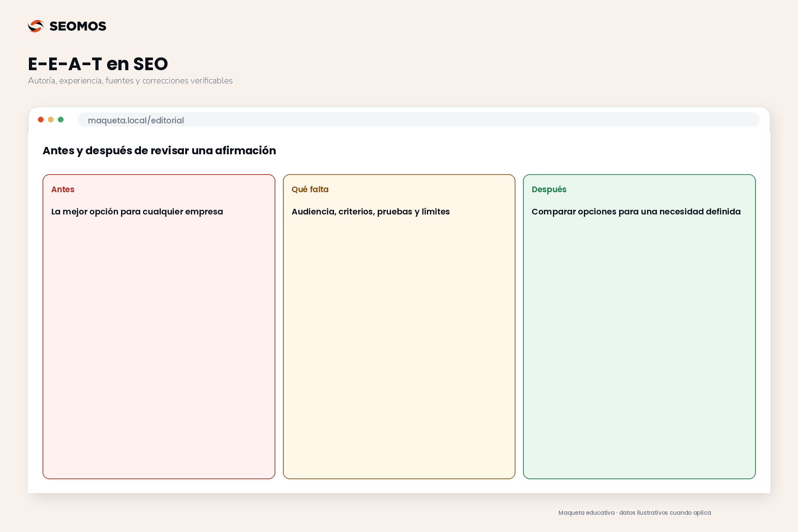The image size is (798, 532).
Task: Click subtitle 'Autoría, experiencia, fuentes y correcciones verificables'
Action: (x=130, y=81)
